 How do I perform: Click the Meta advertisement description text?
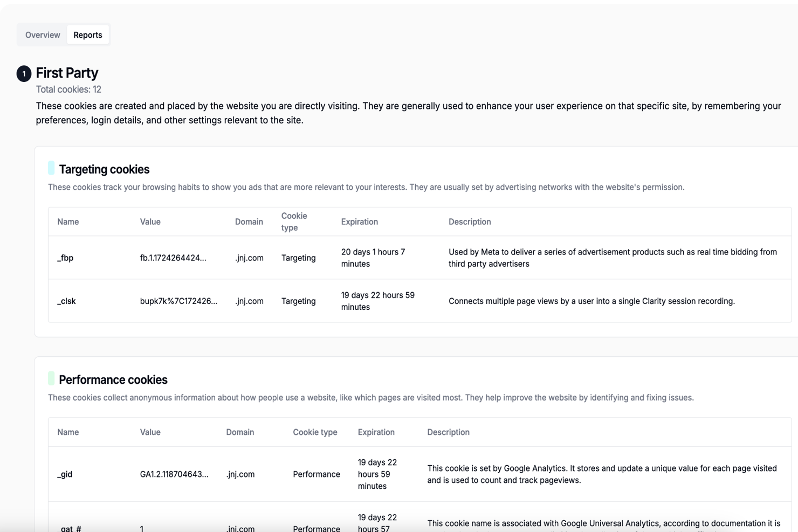(x=613, y=258)
